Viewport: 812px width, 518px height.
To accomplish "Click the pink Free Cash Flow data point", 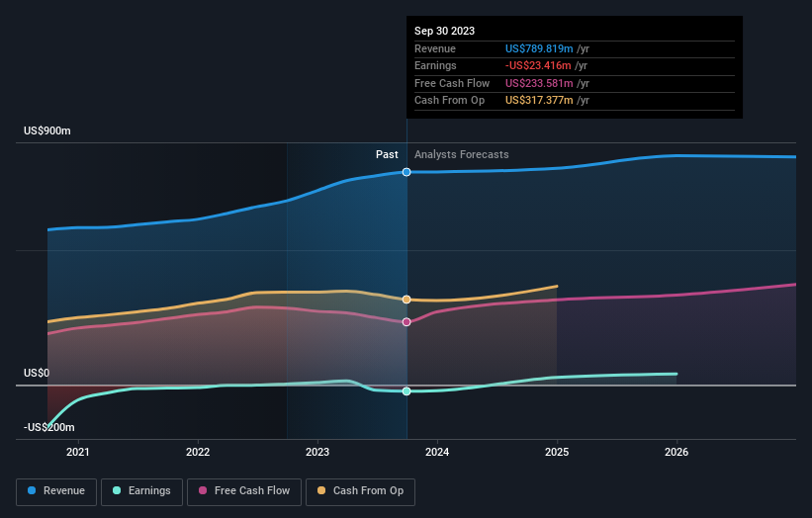I will pos(406,322).
